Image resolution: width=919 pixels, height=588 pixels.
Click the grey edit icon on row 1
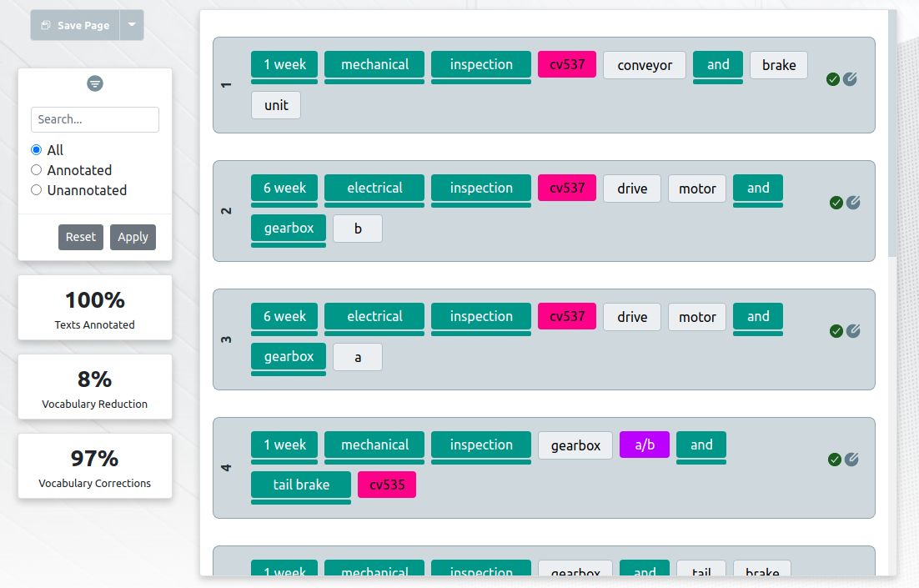pyautogui.click(x=850, y=79)
